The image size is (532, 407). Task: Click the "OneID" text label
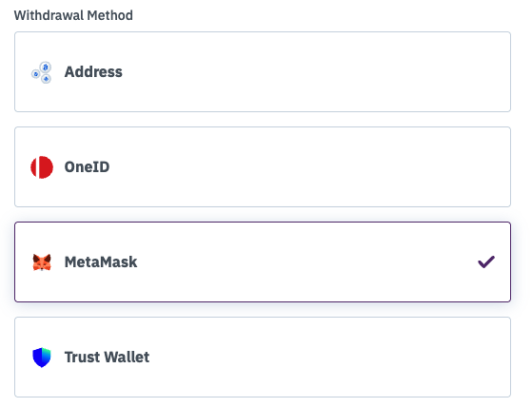[87, 167]
